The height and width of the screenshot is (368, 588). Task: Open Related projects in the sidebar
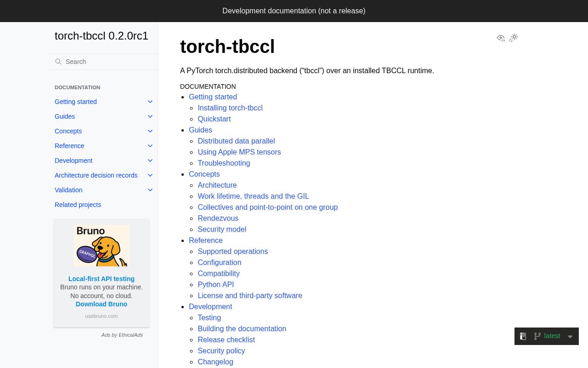78,205
